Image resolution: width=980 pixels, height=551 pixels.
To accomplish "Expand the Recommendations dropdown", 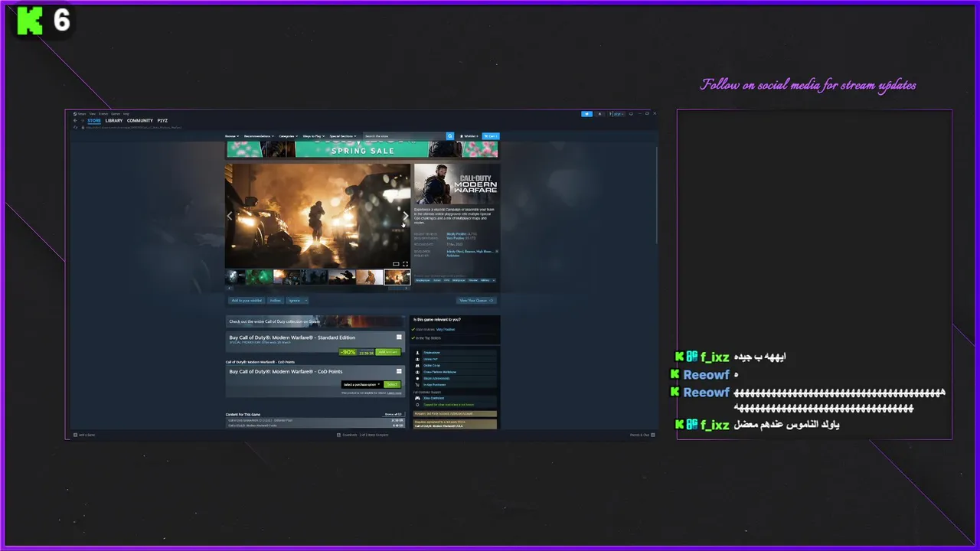I will [x=259, y=136].
